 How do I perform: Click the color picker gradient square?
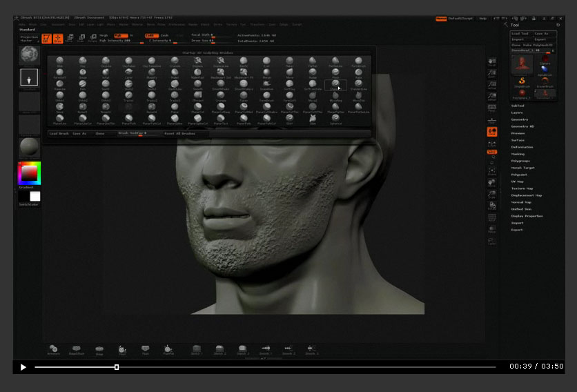[29, 173]
